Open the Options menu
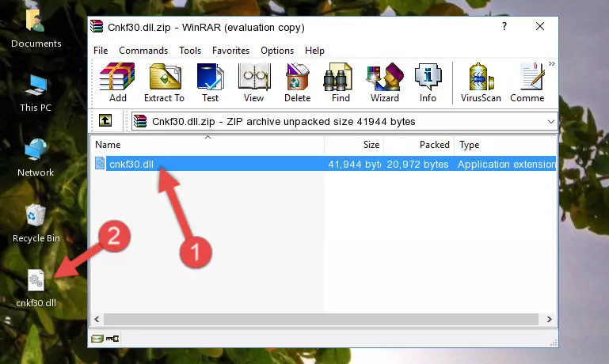This screenshot has height=364, width=609. (277, 51)
